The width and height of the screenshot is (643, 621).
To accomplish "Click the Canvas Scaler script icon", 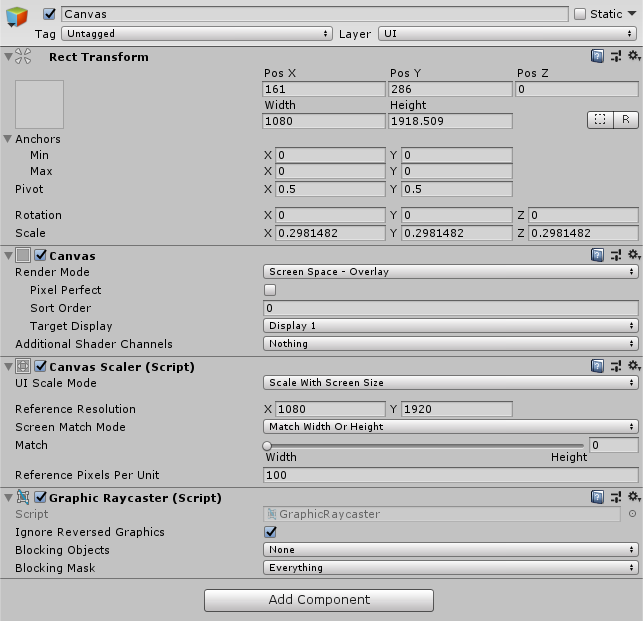I will [x=23, y=366].
